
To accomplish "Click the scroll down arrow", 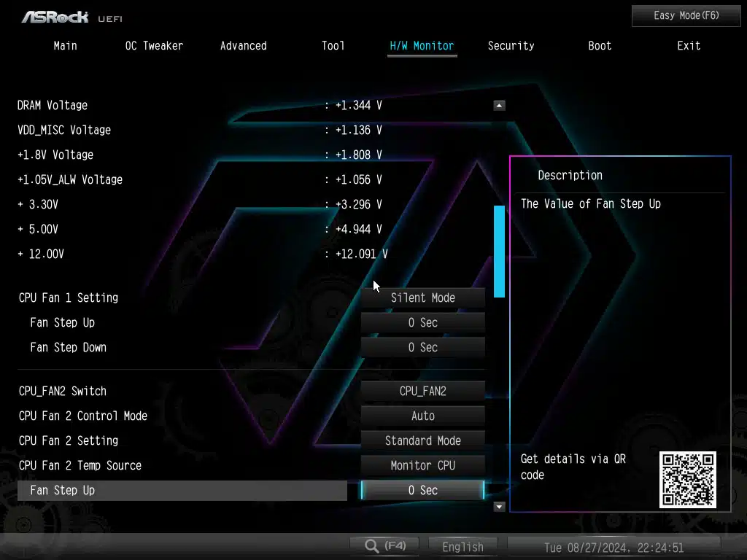I will (499, 507).
